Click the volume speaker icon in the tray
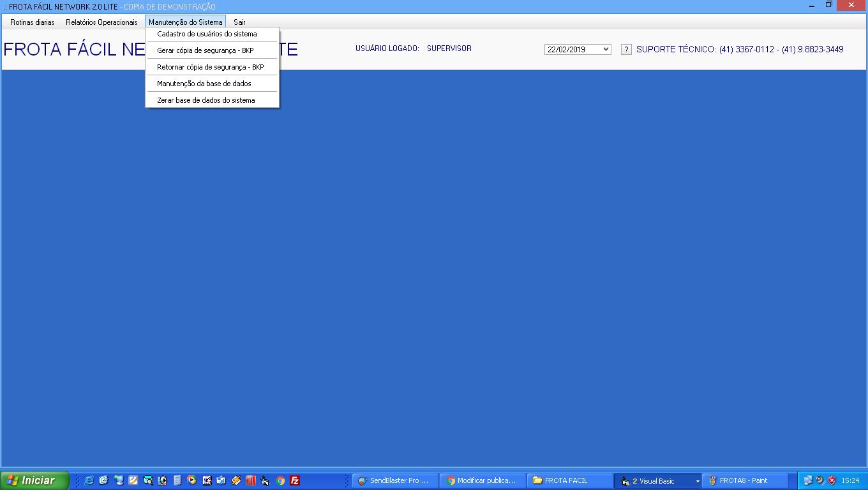 (x=819, y=480)
